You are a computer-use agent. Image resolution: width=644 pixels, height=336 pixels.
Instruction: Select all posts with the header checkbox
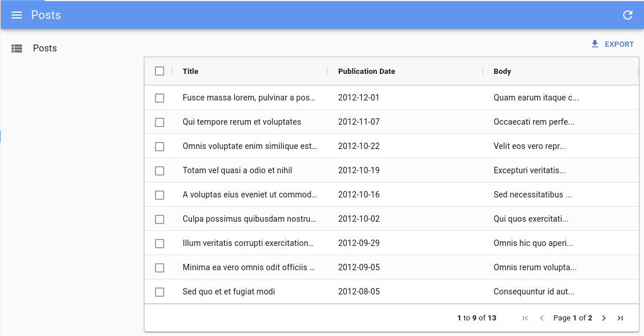pyautogui.click(x=160, y=70)
